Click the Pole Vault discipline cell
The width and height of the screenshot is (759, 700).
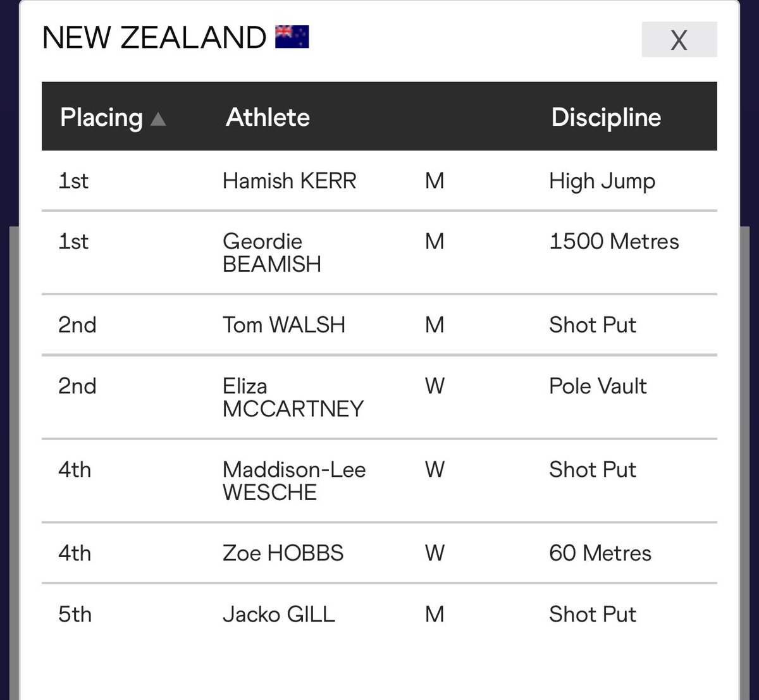pyautogui.click(x=598, y=386)
